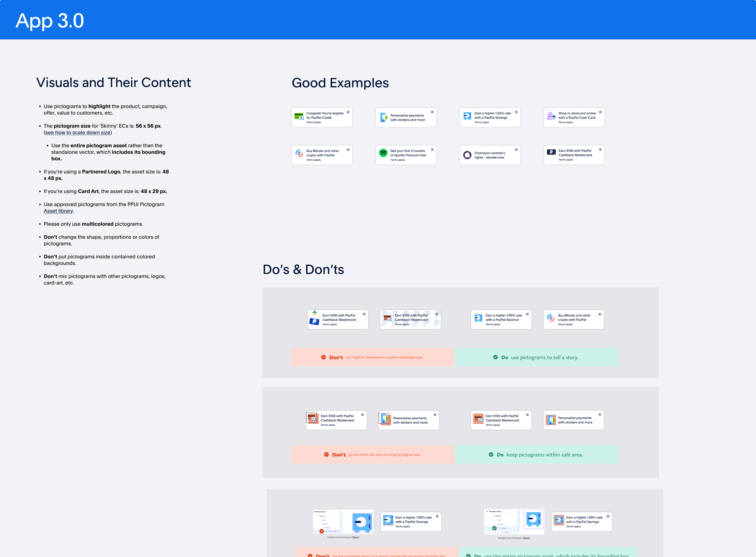Click the safe pictogram on the PayPal Balance card

(478, 318)
